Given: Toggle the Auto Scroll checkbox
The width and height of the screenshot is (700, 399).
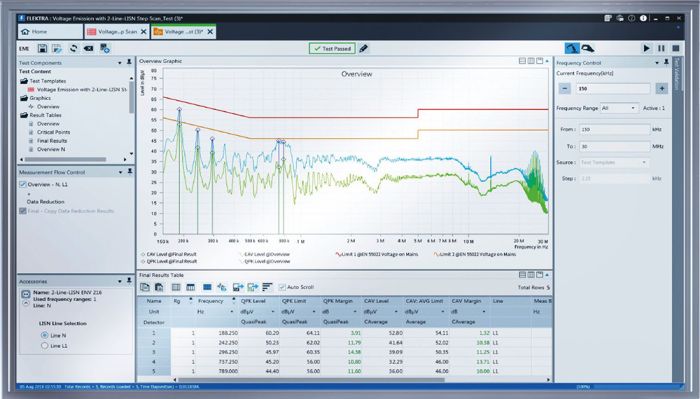Looking at the screenshot, I should coord(282,287).
